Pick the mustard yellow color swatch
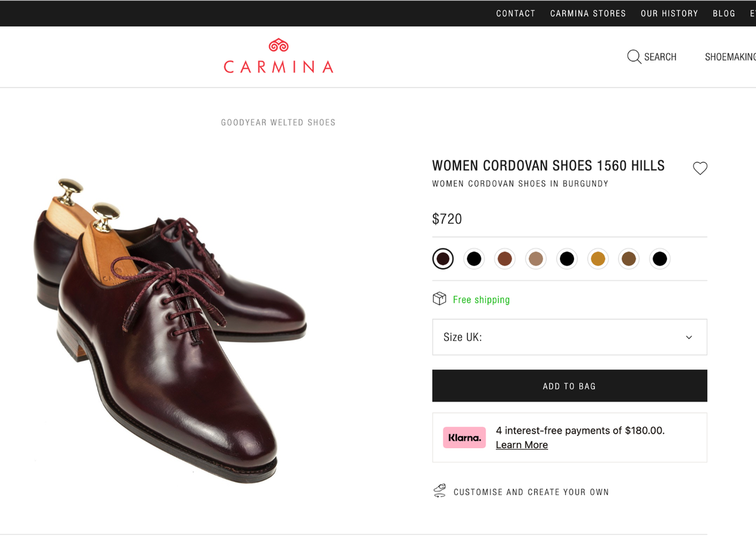The height and width of the screenshot is (539, 756). coord(597,258)
